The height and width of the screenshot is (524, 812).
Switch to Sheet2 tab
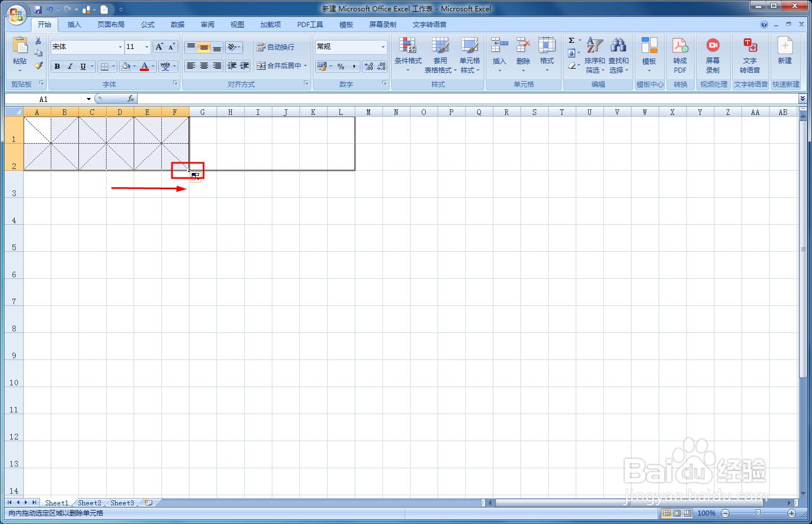[90, 503]
